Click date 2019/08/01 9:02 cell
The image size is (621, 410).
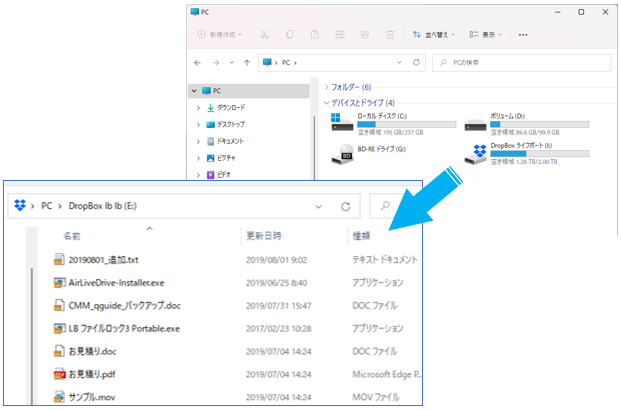pos(276,260)
